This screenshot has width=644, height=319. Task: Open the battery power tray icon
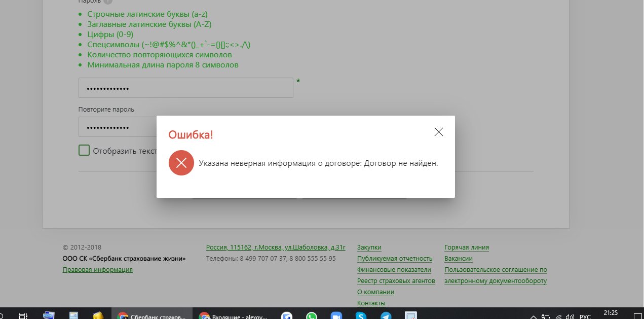(x=546, y=316)
